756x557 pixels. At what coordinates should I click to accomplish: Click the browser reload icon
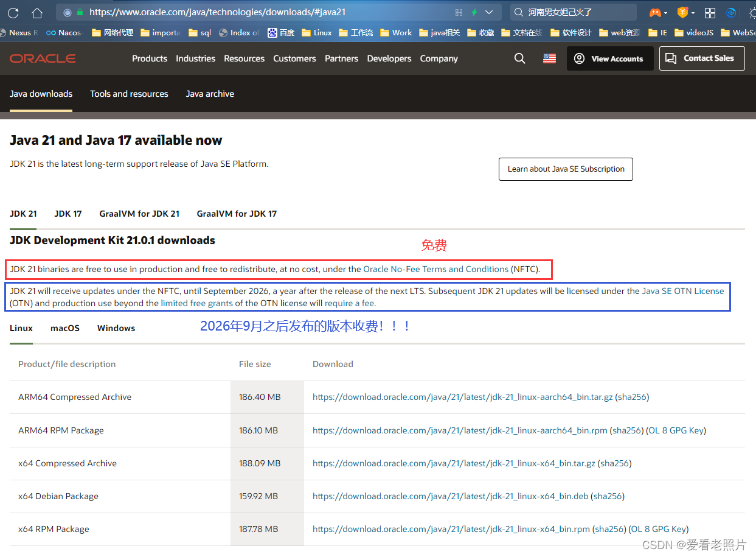(13, 12)
